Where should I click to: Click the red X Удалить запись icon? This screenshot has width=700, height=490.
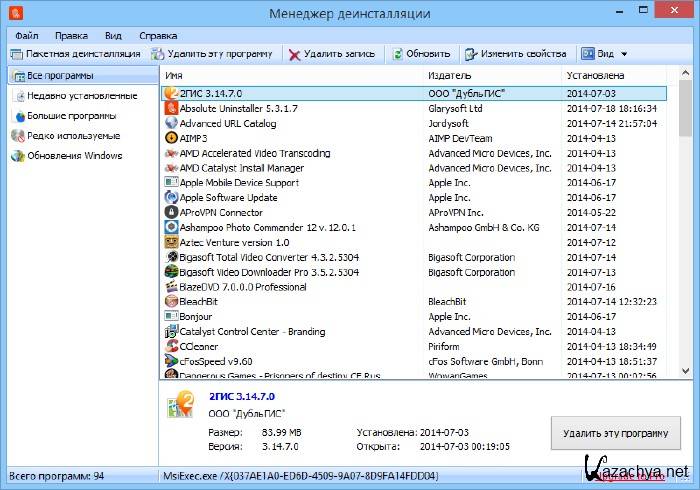[295, 54]
